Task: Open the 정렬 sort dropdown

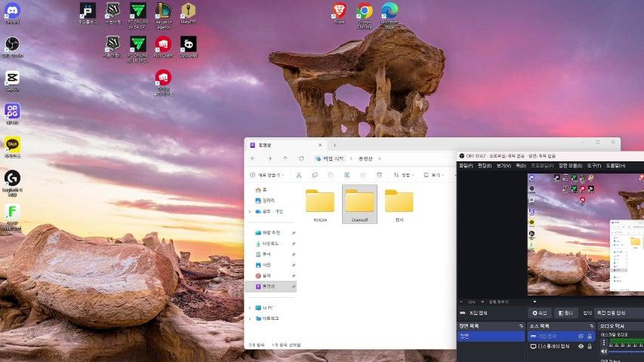Action: pos(405,175)
